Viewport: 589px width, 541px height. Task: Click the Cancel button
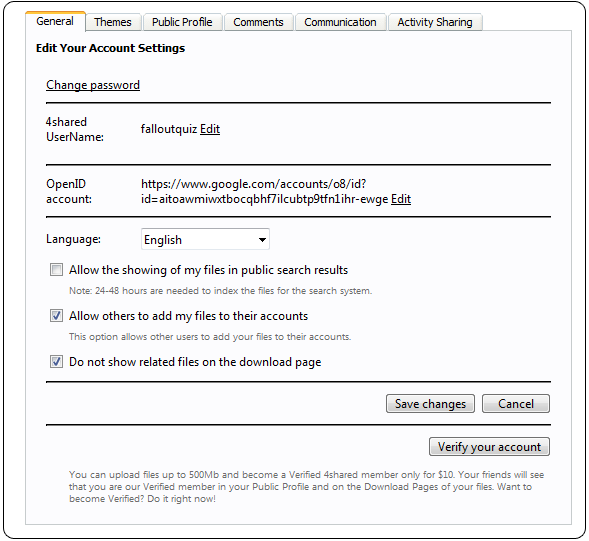(x=516, y=403)
